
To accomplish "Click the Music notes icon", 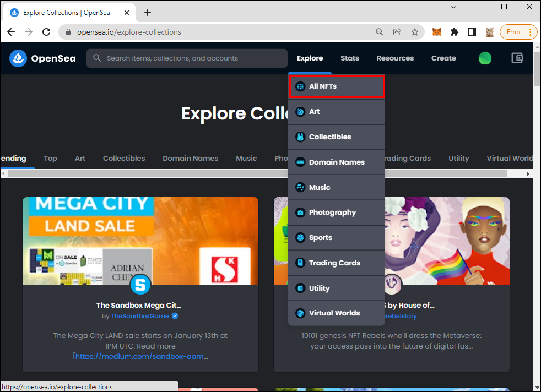I will click(x=300, y=187).
